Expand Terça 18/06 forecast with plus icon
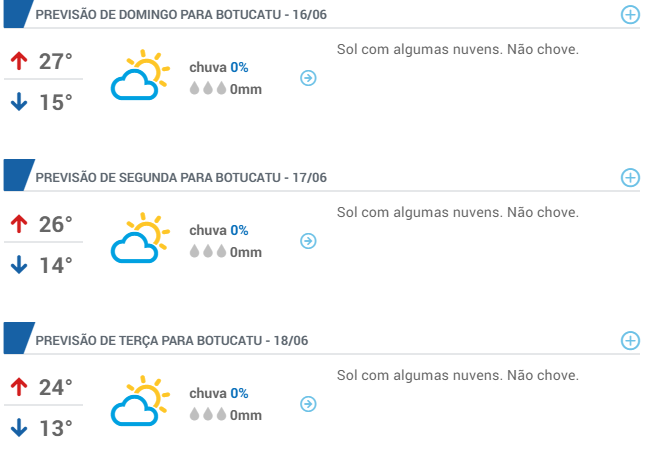662x459 pixels. click(x=630, y=341)
